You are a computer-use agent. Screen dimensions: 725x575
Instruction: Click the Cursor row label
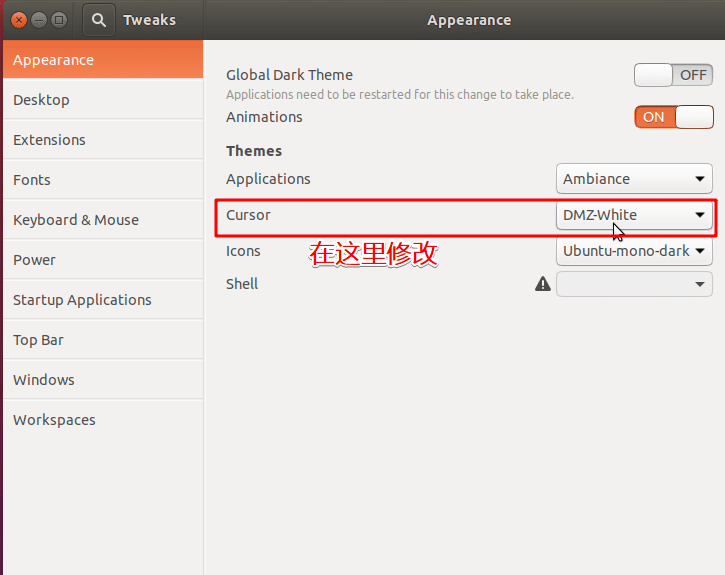(248, 215)
